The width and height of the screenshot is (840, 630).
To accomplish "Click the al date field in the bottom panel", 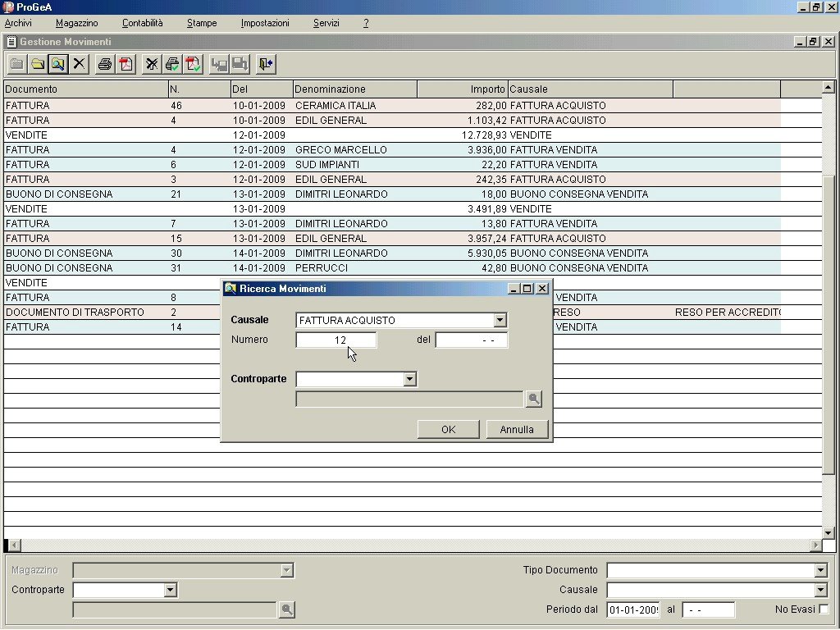I will (708, 609).
